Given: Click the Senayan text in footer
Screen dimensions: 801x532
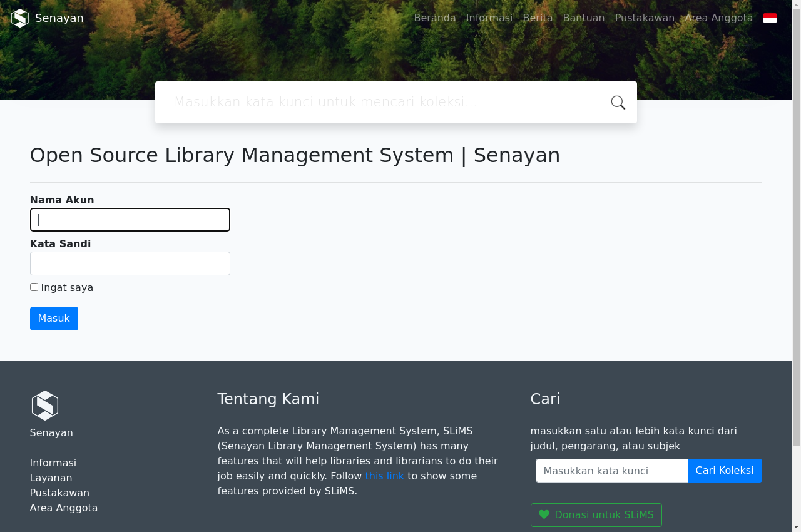Looking at the screenshot, I should click(x=51, y=433).
